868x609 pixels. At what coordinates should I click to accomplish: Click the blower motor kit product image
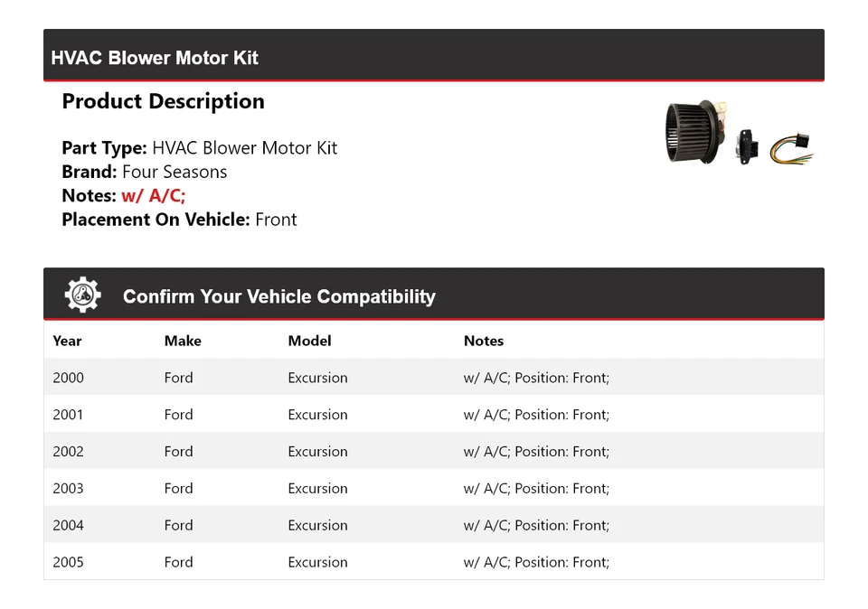[x=739, y=134]
